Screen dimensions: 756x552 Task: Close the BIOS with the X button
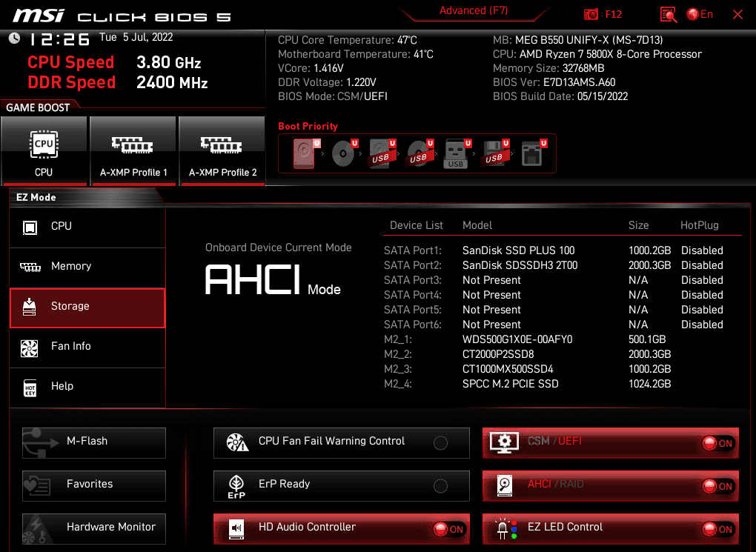pos(737,15)
